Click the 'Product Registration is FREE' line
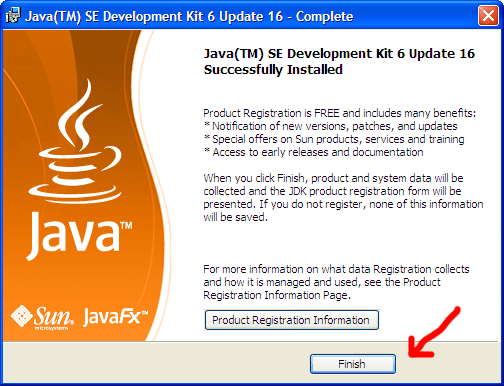The height and width of the screenshot is (386, 504). pos(340,113)
